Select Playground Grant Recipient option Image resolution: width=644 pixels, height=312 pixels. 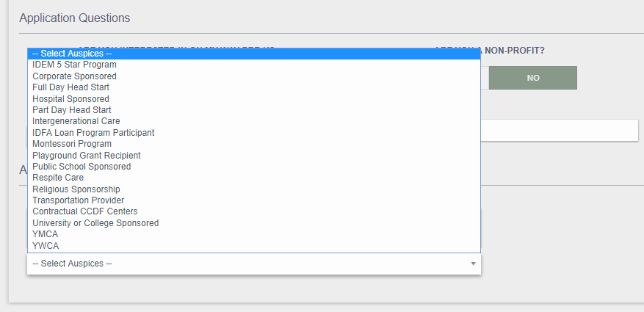(x=87, y=156)
